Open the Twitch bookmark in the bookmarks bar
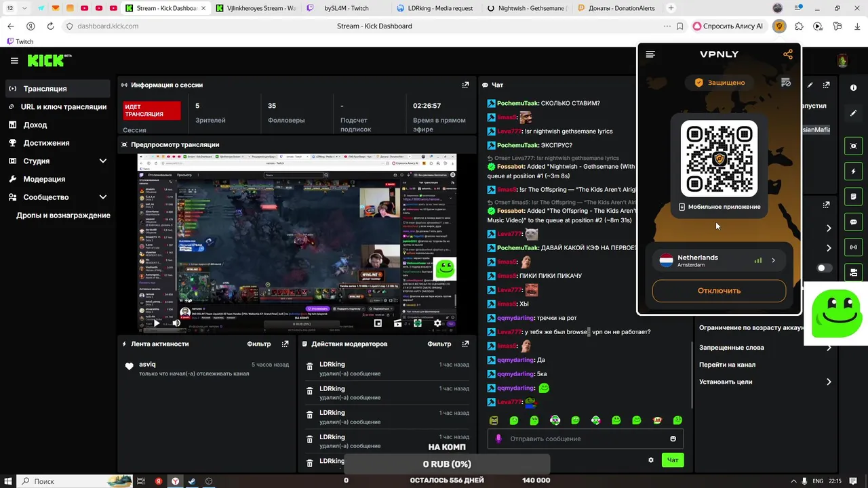 click(20, 41)
